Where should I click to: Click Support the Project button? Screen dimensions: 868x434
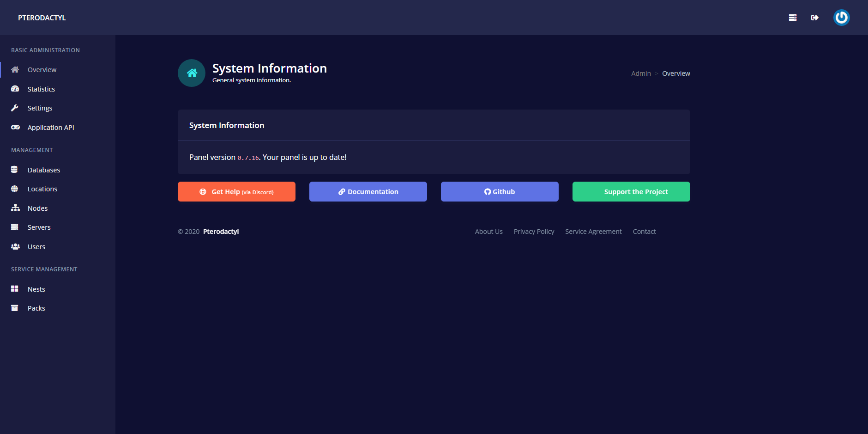tap(631, 191)
